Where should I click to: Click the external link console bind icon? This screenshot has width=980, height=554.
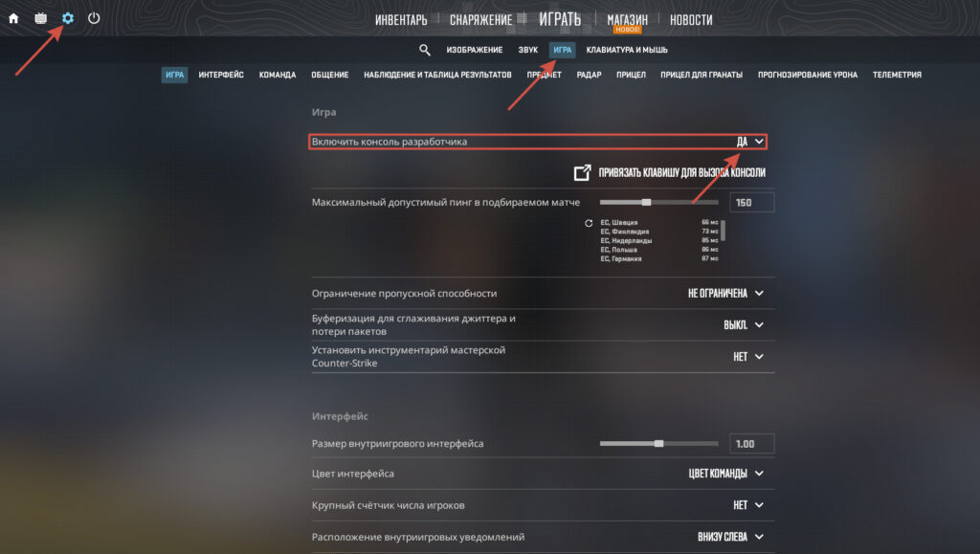point(582,172)
